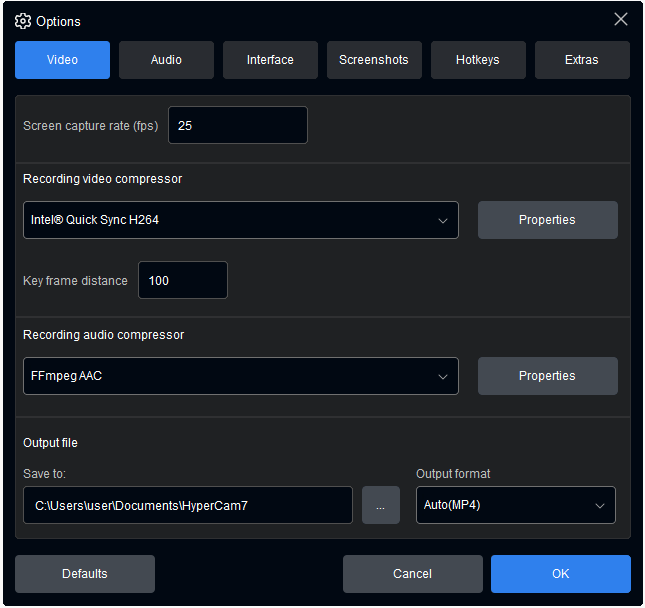Switch to the Audio tab

(166, 60)
